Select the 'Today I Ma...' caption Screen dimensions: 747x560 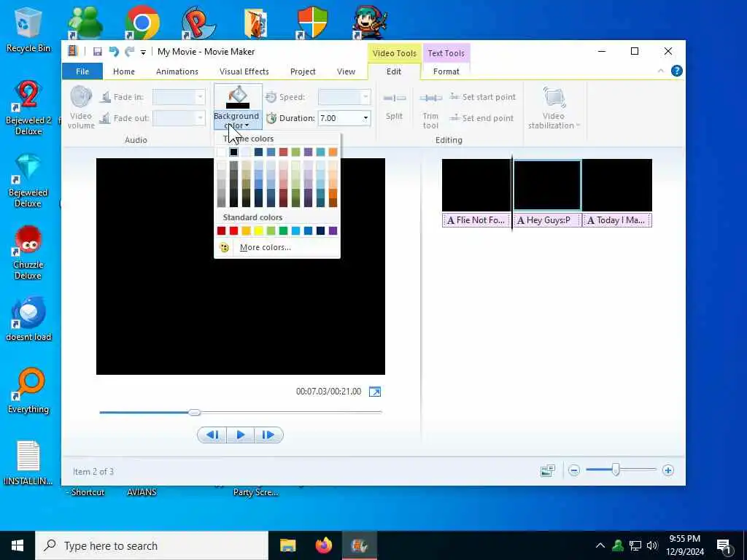click(x=617, y=220)
